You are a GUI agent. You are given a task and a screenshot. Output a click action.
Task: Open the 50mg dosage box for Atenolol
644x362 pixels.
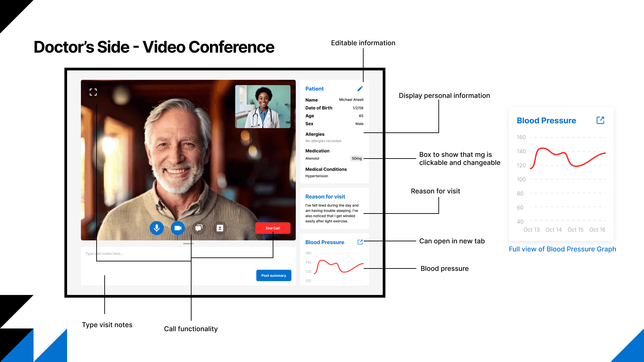357,159
